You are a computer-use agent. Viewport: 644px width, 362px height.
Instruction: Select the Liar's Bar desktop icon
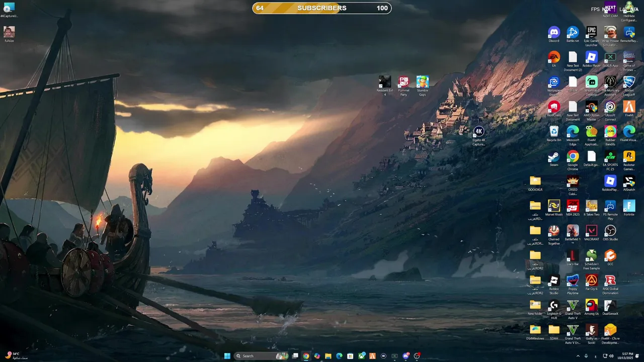click(573, 258)
